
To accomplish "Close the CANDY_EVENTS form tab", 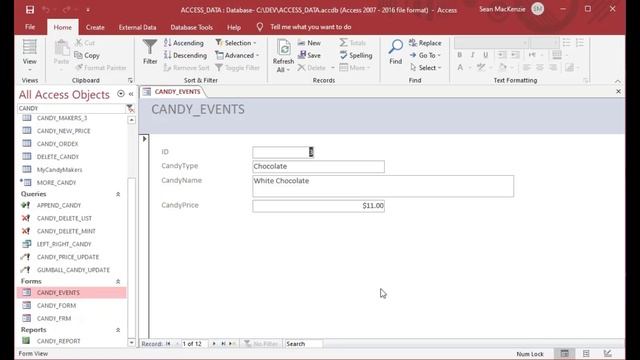I will tap(618, 91).
